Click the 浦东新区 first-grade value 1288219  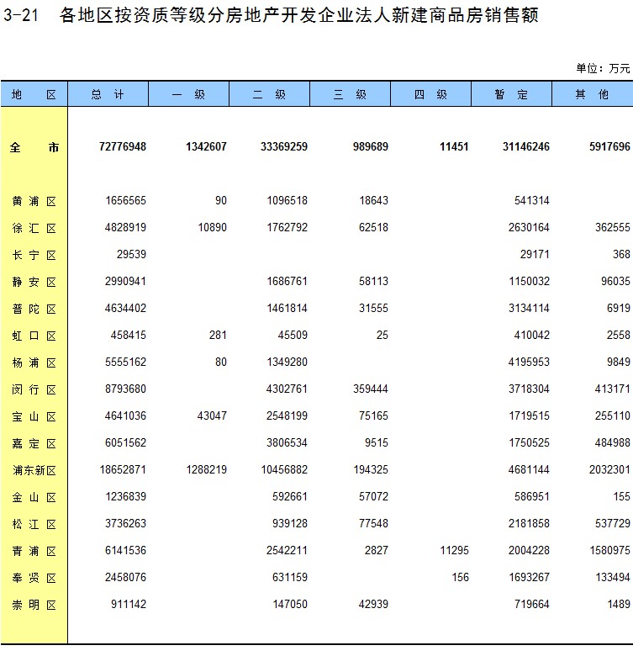tap(199, 470)
